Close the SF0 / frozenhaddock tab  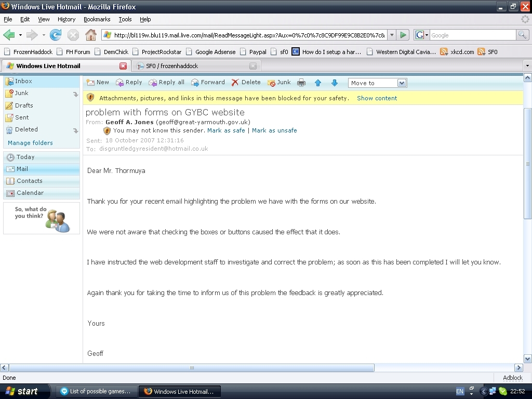coord(253,66)
